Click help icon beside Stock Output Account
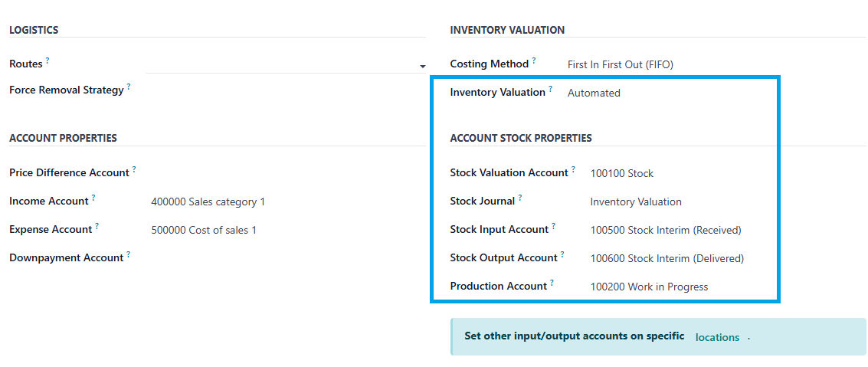The height and width of the screenshot is (367, 868). (562, 254)
